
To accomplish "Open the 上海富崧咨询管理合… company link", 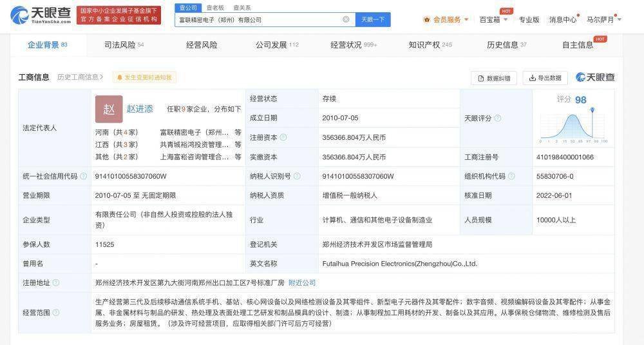I will (194, 157).
